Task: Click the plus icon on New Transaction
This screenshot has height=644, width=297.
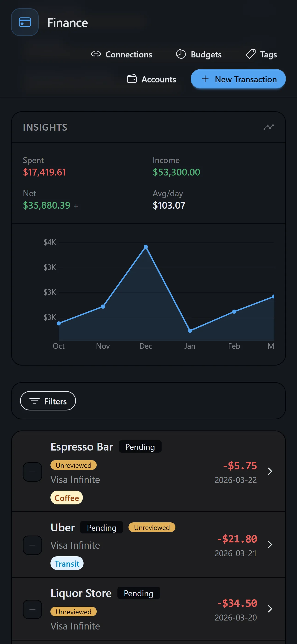Action: tap(205, 79)
